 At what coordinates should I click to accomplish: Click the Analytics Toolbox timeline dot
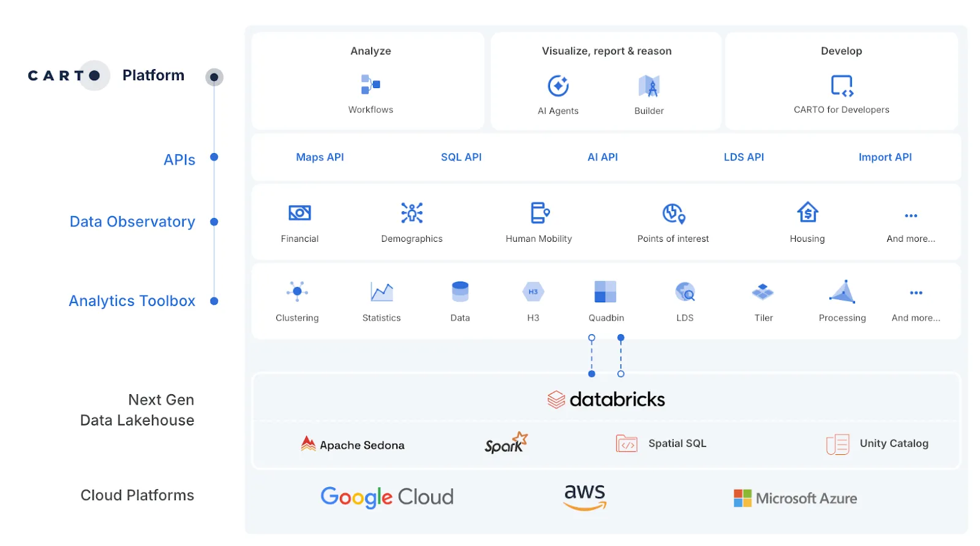(x=214, y=301)
